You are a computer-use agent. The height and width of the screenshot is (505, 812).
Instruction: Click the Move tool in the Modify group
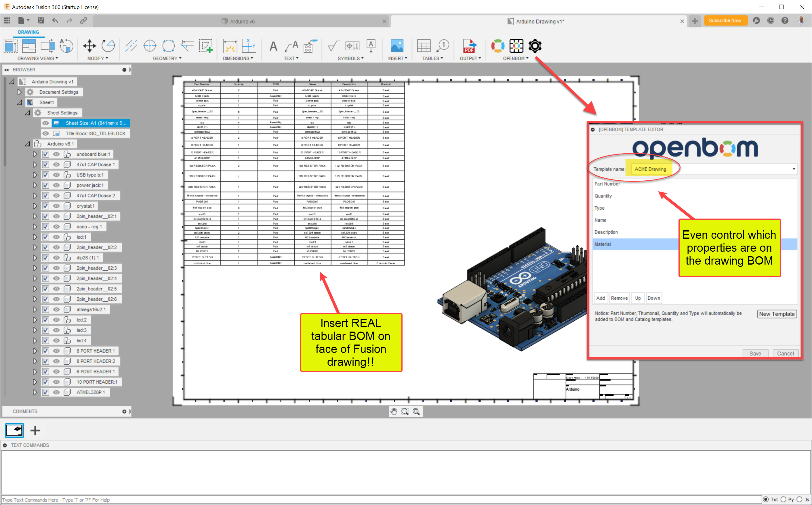coord(89,46)
